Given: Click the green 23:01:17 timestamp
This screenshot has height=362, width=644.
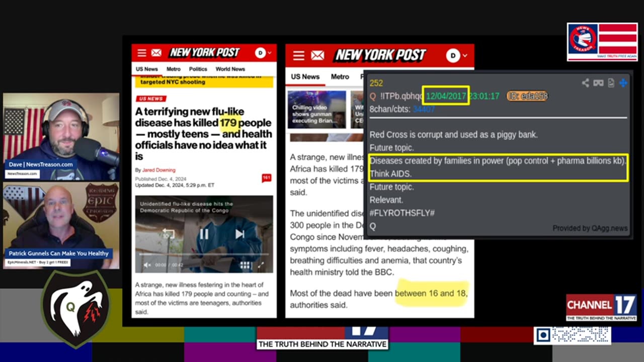Looking at the screenshot, I should [x=484, y=96].
